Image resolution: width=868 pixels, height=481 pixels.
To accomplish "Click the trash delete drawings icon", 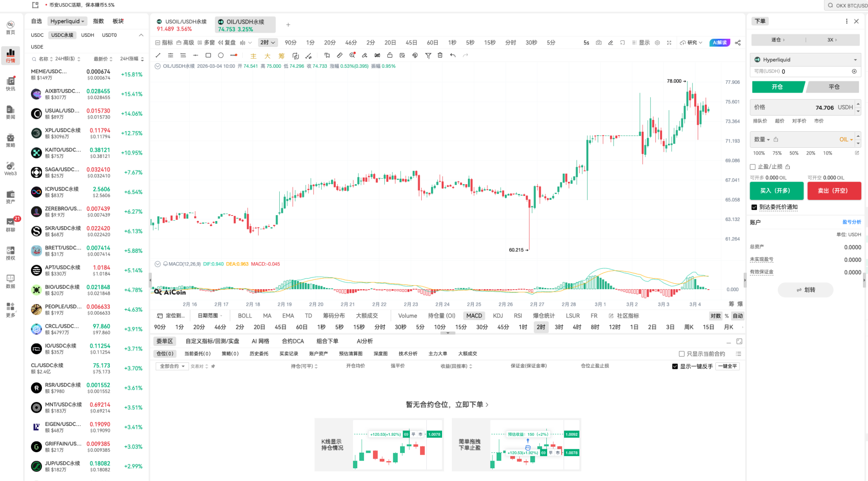I will [440, 55].
